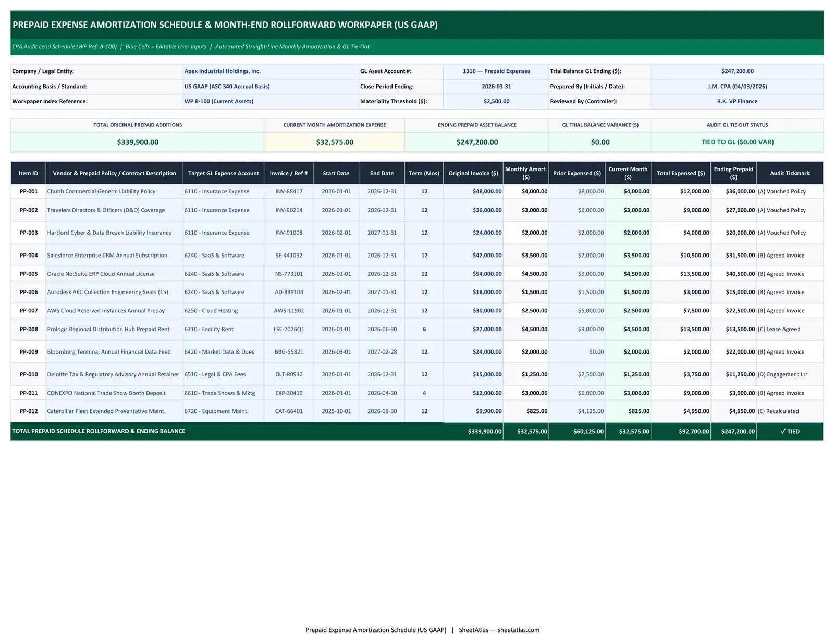
Task: Select the $9,900.00 original invoice for Caterpillar
Action: 473,411
